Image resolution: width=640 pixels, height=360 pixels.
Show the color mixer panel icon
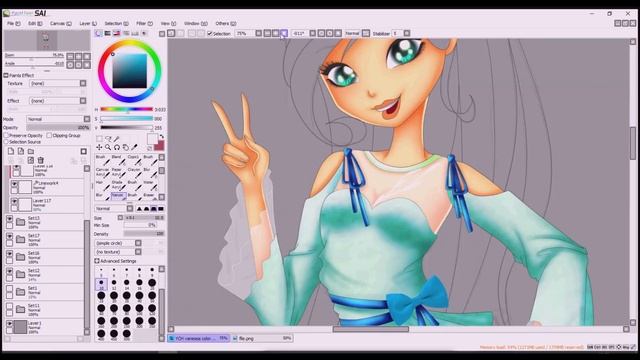coord(126,33)
